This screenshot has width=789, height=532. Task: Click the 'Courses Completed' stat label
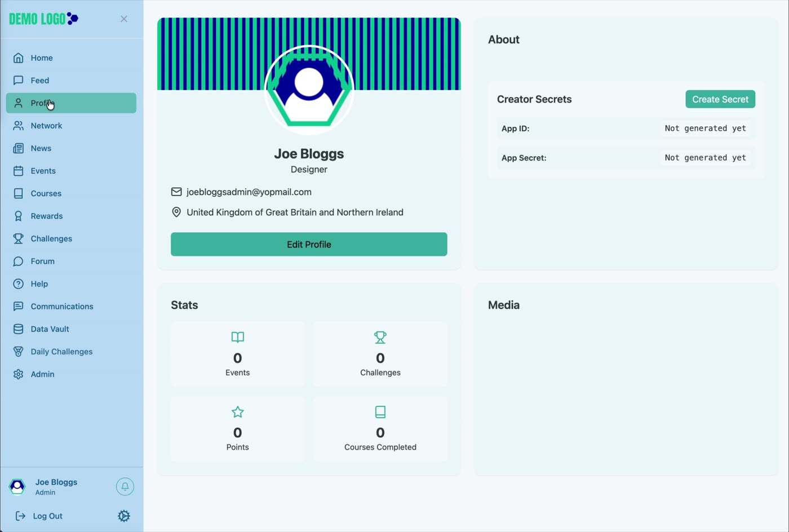[x=380, y=447]
